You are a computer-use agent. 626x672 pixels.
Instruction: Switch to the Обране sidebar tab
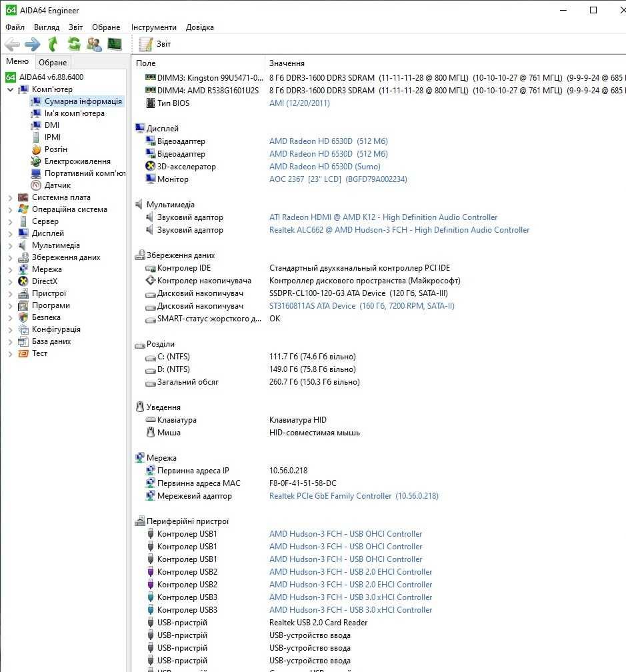(x=53, y=63)
